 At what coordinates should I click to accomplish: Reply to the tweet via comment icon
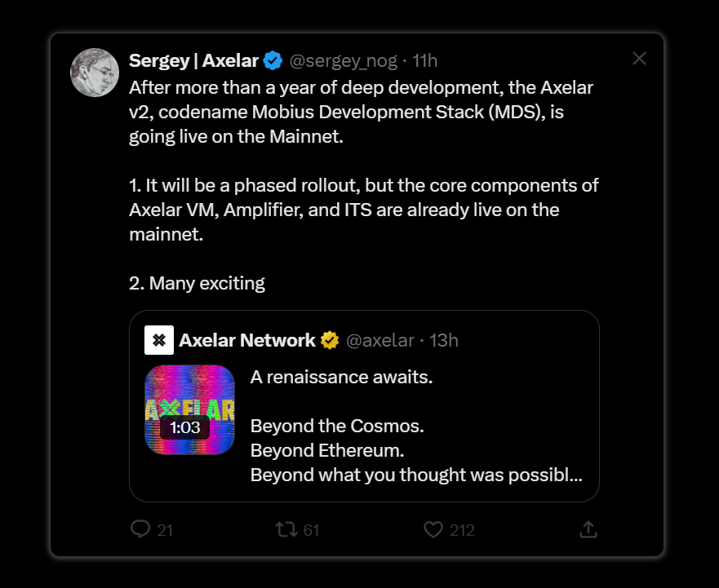[x=141, y=530]
